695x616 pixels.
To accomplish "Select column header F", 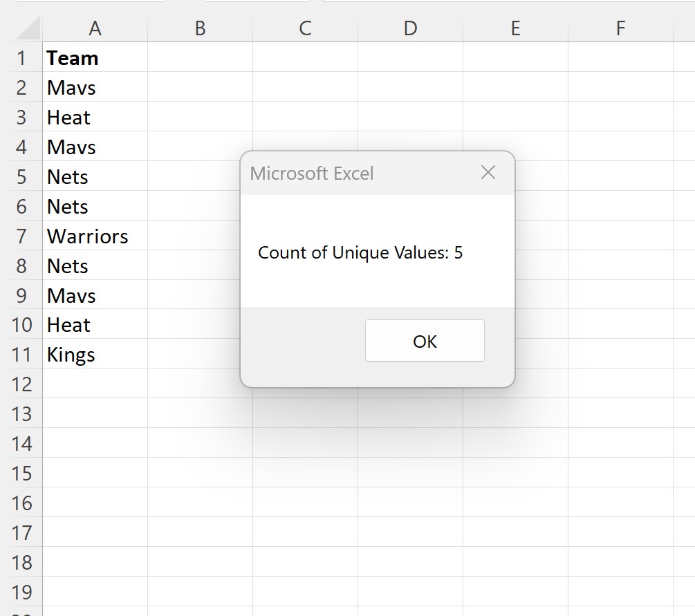I will point(620,29).
